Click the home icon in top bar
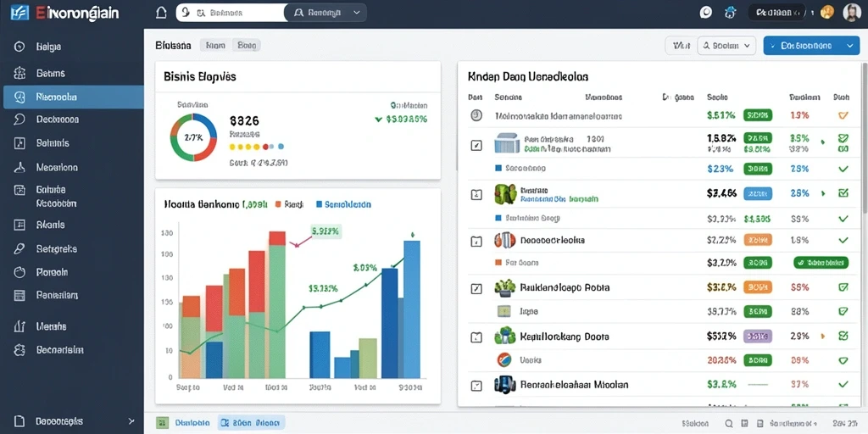The width and height of the screenshot is (868, 434). point(161,13)
